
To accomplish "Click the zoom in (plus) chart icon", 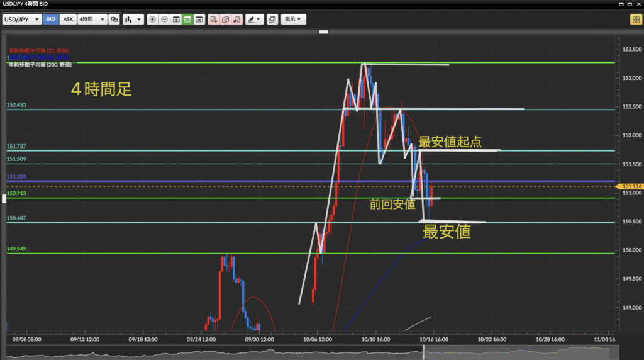I will 152,20.
